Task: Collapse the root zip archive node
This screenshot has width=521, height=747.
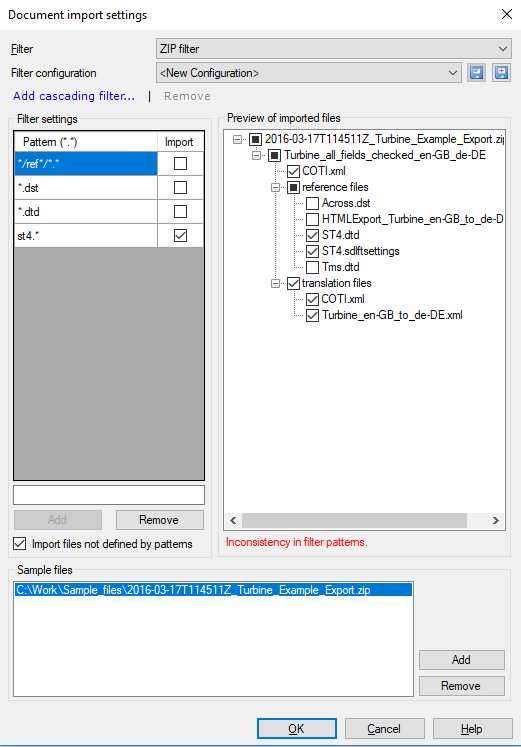Action: pos(237,139)
